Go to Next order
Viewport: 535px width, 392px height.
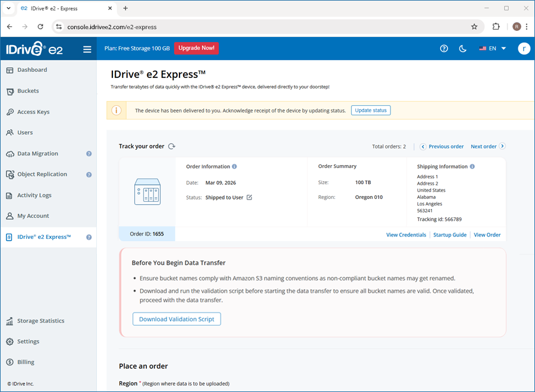point(483,147)
